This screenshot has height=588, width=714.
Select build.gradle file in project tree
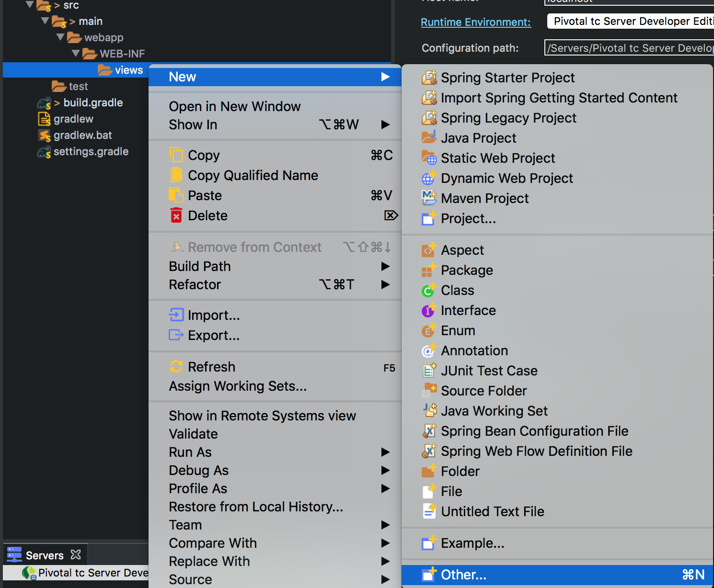pyautogui.click(x=93, y=102)
